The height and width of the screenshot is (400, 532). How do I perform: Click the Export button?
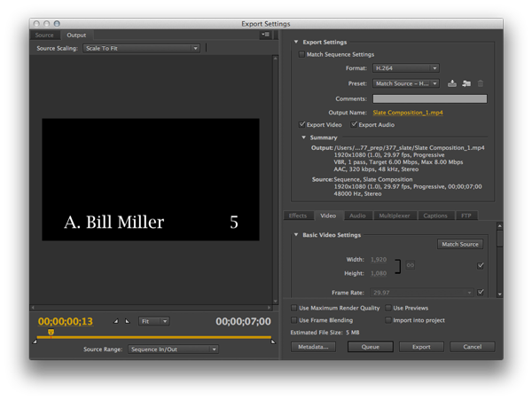(x=421, y=347)
